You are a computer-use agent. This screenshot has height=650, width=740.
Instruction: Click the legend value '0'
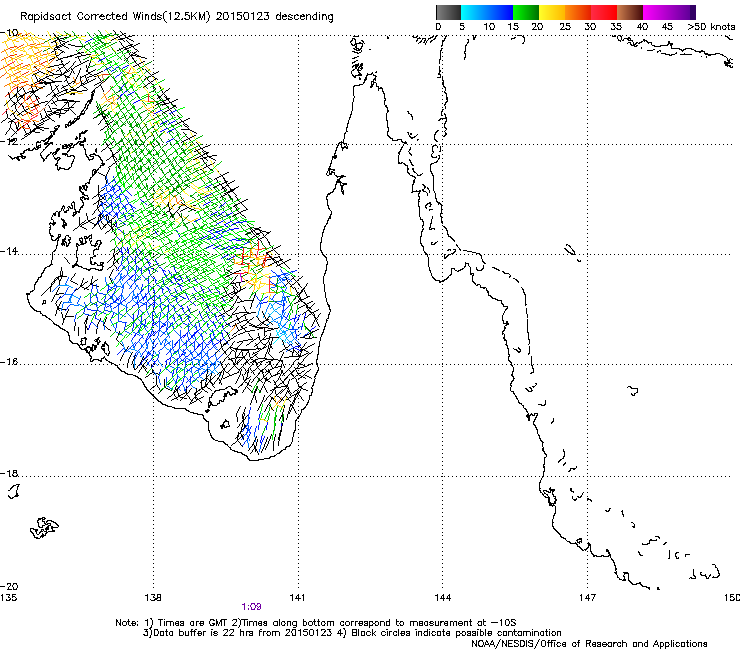point(438,27)
